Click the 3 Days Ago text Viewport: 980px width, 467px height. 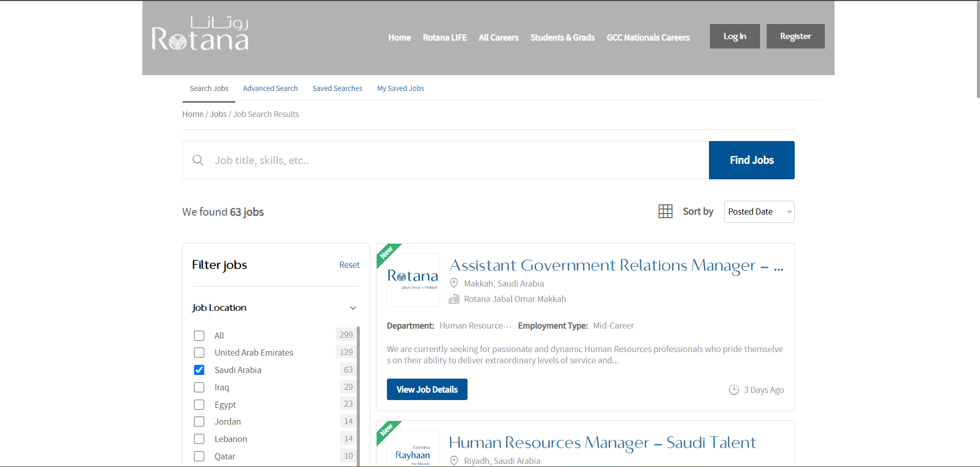point(764,390)
